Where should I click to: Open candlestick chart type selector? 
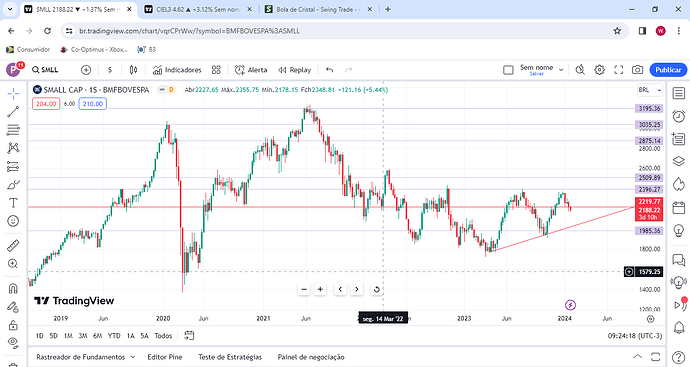pos(133,70)
